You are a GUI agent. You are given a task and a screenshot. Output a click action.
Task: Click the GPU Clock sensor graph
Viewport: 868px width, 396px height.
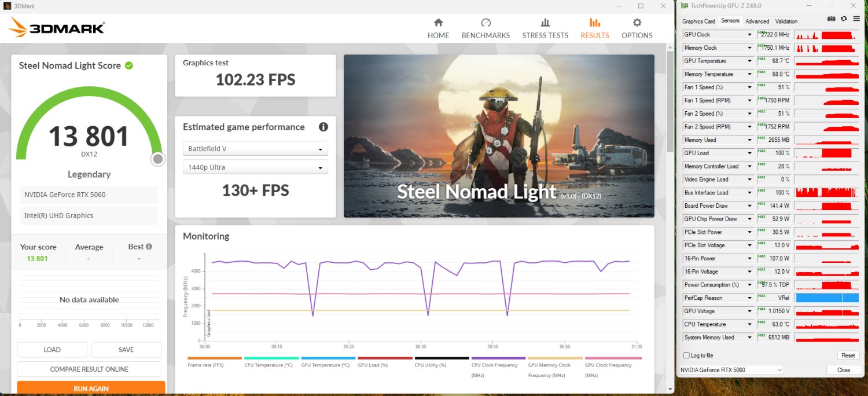pyautogui.click(x=827, y=35)
